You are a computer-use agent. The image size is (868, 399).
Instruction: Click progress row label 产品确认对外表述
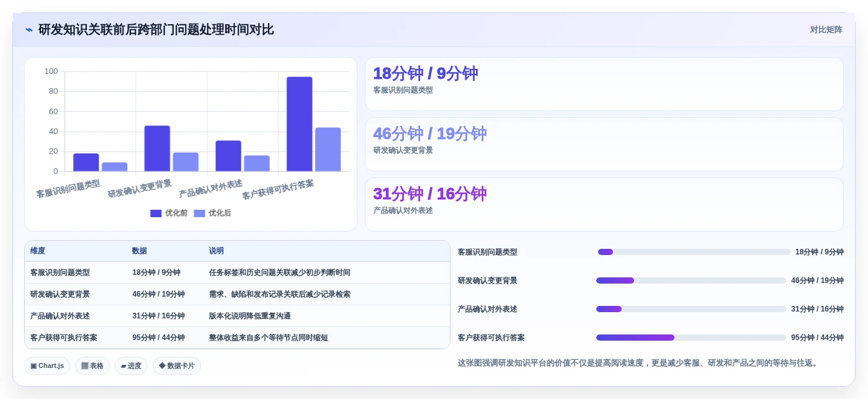(488, 309)
